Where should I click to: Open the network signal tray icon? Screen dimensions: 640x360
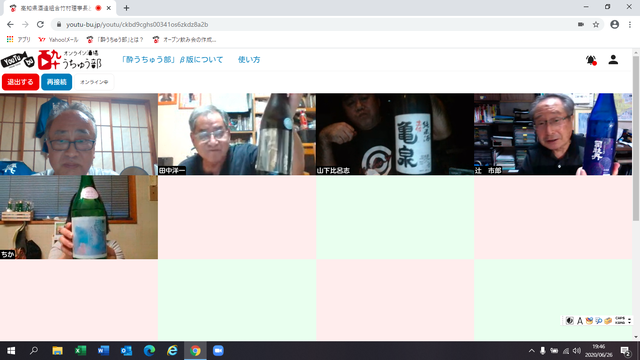pyautogui.click(x=566, y=351)
